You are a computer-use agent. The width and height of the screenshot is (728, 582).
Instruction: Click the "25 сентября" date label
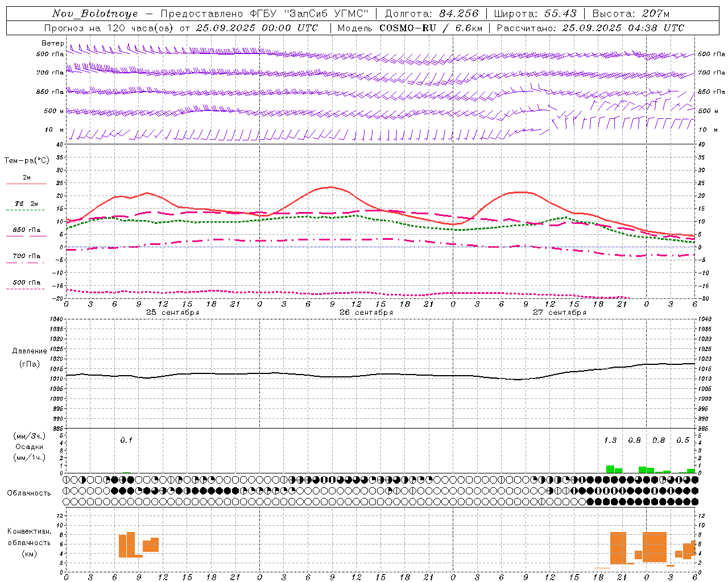[172, 313]
